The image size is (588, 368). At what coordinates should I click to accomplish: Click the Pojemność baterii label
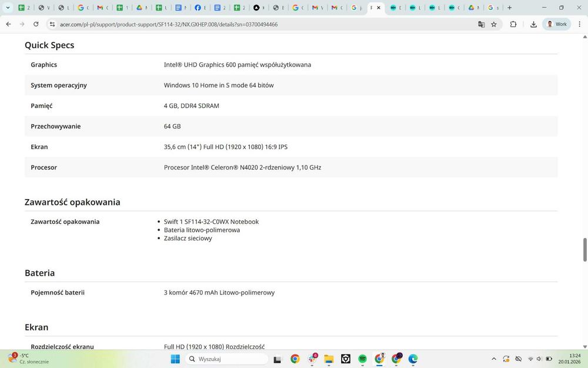tap(58, 293)
